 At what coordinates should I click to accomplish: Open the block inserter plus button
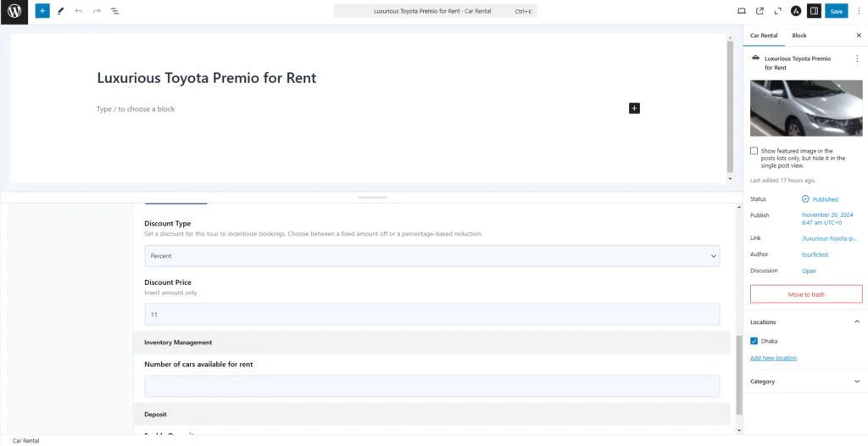click(42, 11)
